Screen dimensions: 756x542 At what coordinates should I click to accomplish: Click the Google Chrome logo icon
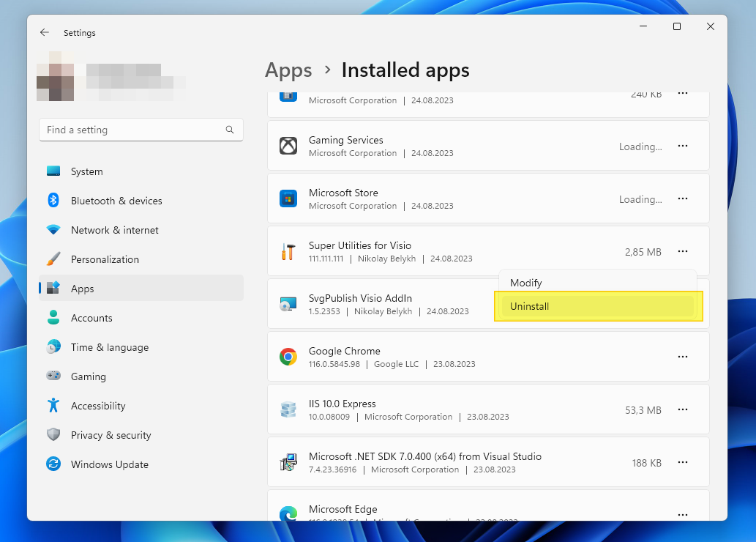[x=288, y=357]
